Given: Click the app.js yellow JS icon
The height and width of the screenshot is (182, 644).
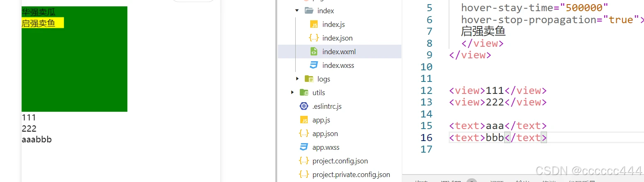Looking at the screenshot, I should coord(304,120).
